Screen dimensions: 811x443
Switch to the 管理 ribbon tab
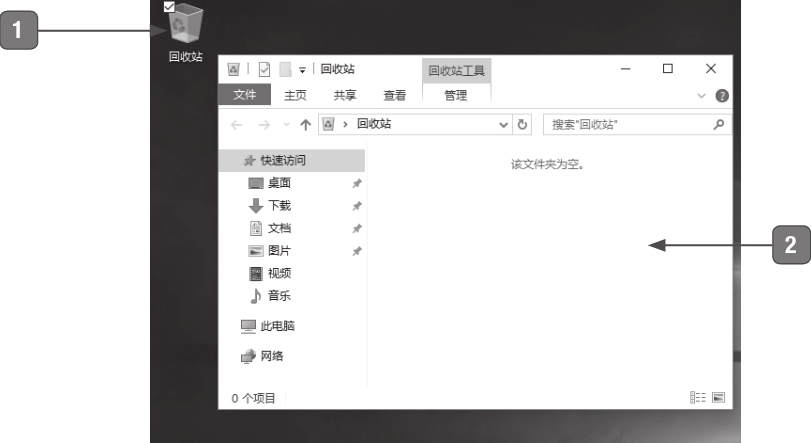click(456, 95)
